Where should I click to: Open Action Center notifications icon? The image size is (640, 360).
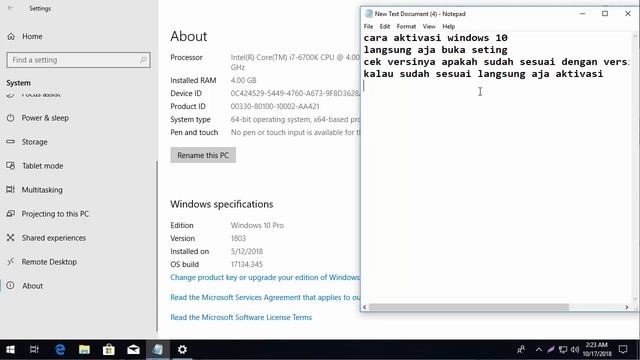(x=623, y=349)
